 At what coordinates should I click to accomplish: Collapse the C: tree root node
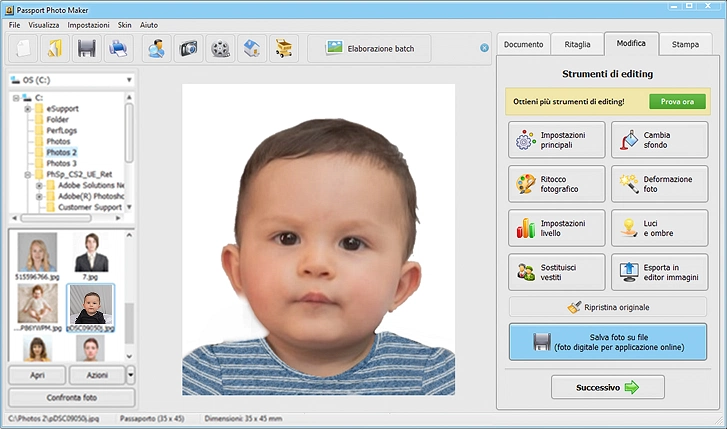pyautogui.click(x=16, y=98)
